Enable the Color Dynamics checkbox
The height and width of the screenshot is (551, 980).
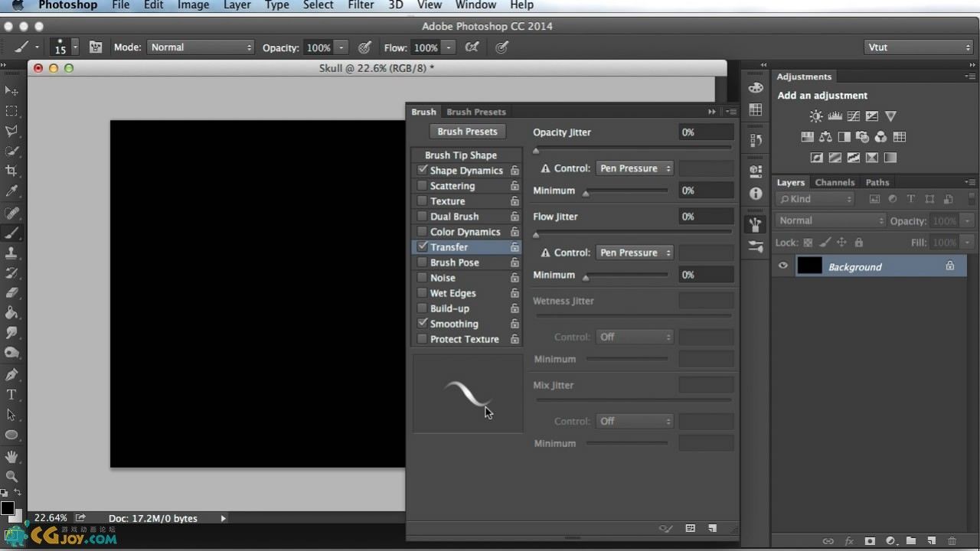point(422,231)
